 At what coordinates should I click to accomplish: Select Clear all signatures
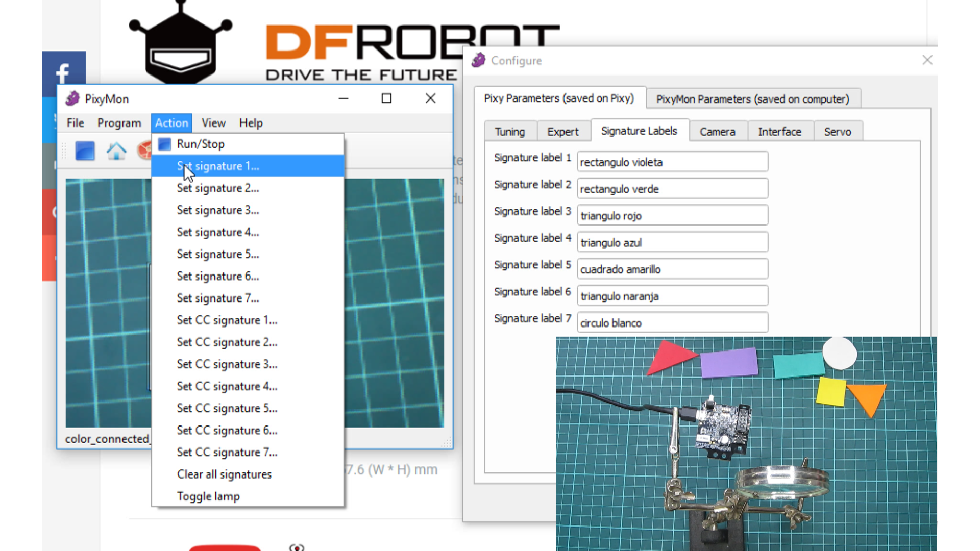224,474
